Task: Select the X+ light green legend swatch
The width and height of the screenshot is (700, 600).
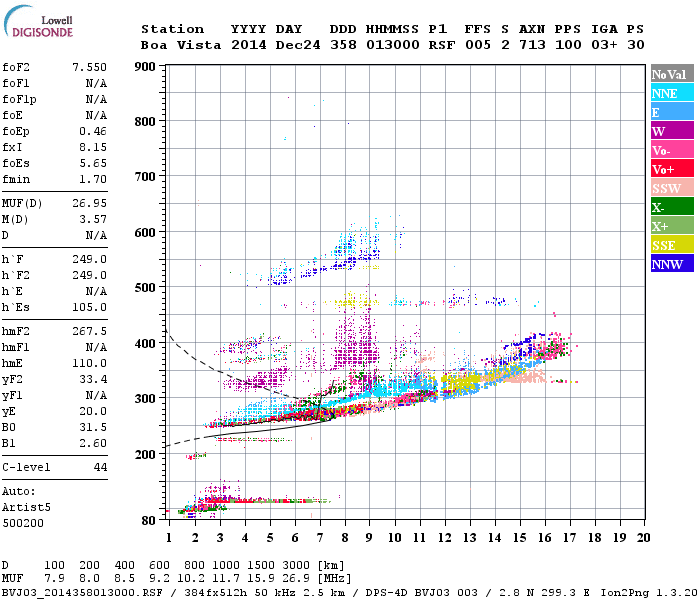Action: coord(672,226)
